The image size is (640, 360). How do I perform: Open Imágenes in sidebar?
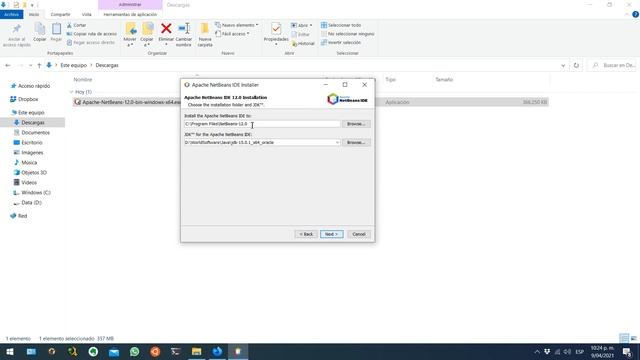pos(29,153)
